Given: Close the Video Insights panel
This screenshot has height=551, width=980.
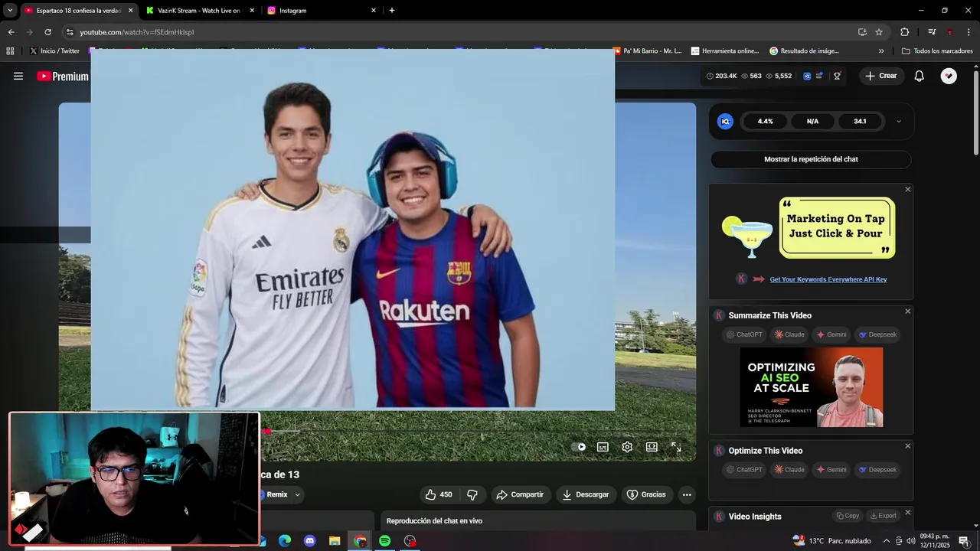Looking at the screenshot, I should (908, 513).
